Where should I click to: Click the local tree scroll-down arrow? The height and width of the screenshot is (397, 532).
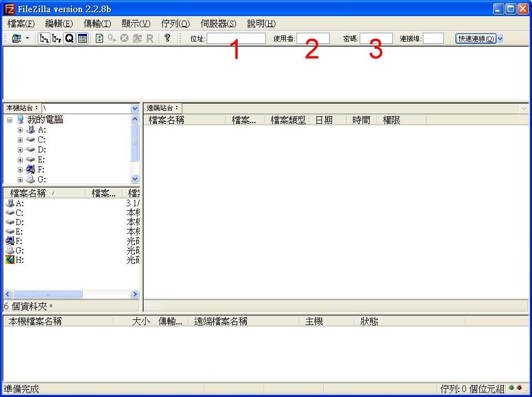pyautogui.click(x=135, y=179)
